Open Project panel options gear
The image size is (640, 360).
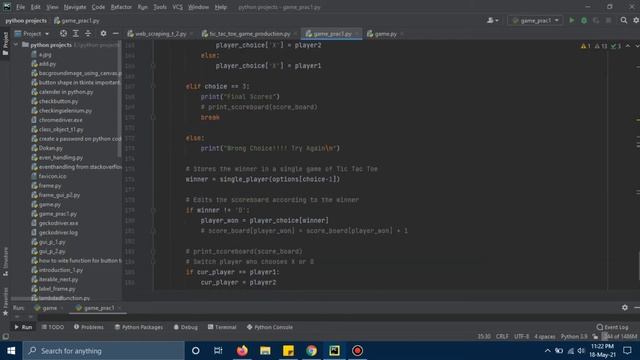pyautogui.click(x=103, y=33)
